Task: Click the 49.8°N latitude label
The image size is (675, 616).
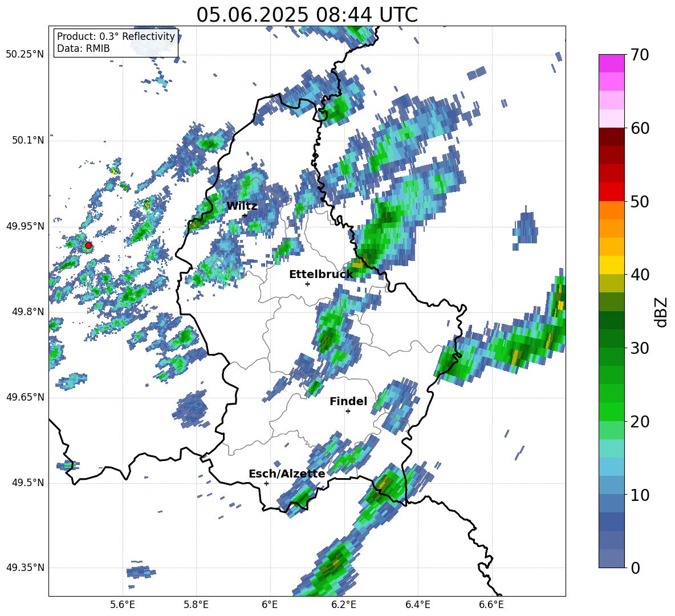Action: click(28, 312)
